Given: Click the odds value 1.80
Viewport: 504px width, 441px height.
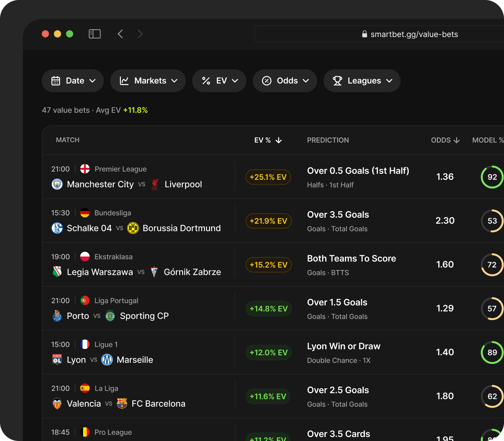Looking at the screenshot, I should pyautogui.click(x=445, y=396).
